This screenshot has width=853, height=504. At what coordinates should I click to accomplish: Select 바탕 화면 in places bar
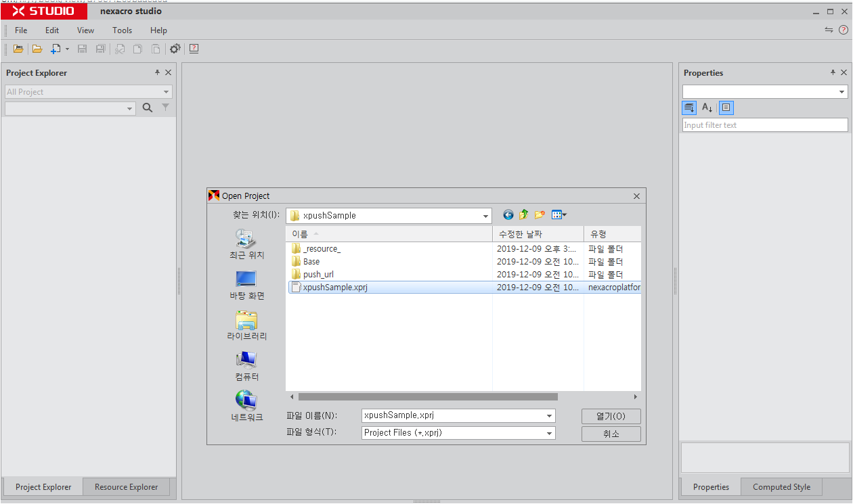tap(246, 285)
